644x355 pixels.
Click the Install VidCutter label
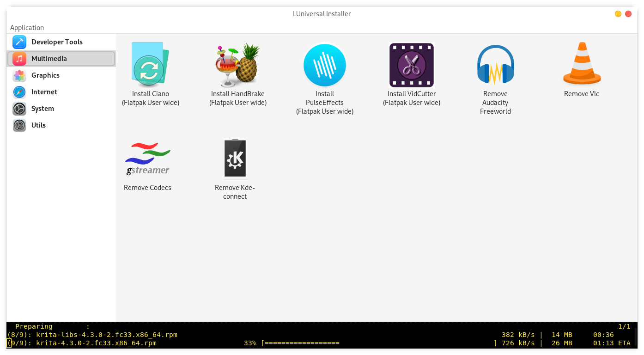point(412,98)
